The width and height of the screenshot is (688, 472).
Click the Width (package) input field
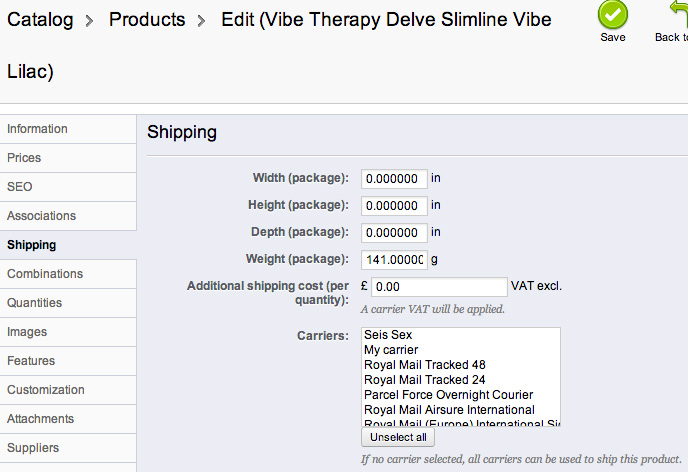(394, 179)
